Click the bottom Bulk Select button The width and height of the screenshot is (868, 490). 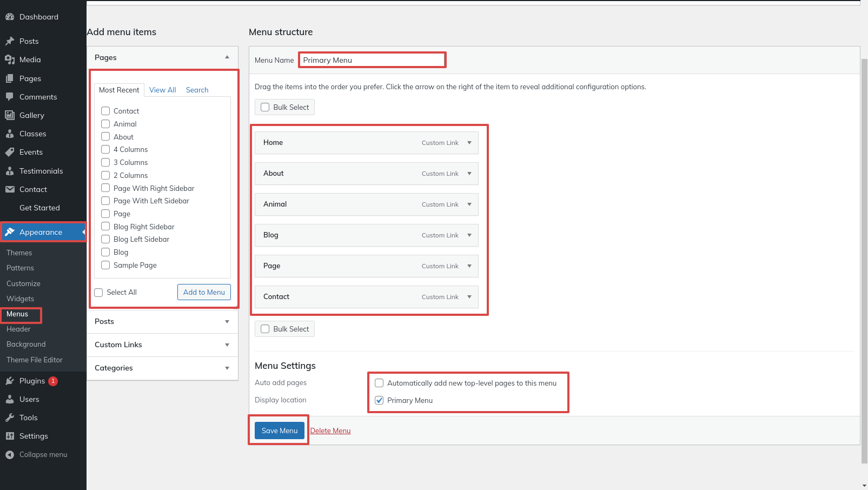point(284,329)
